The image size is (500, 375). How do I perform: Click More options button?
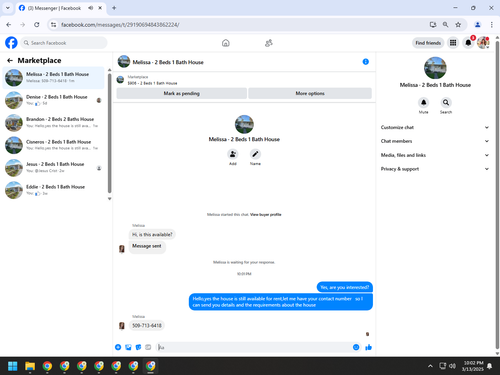[310, 93]
